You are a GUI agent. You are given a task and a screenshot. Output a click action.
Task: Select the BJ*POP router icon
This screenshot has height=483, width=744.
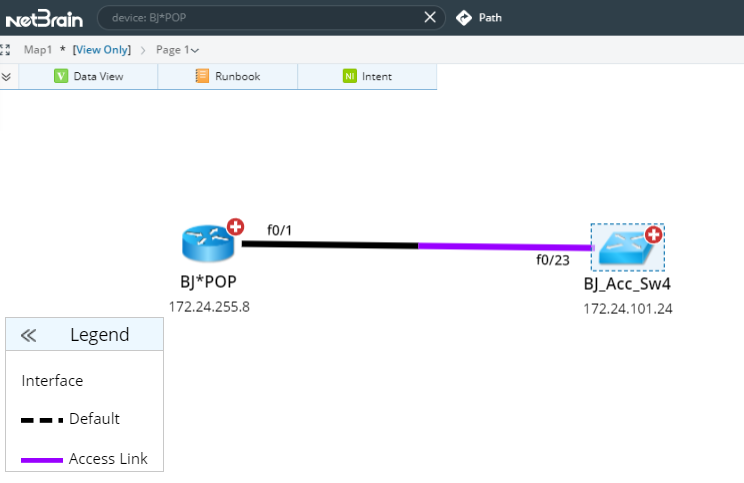[208, 244]
